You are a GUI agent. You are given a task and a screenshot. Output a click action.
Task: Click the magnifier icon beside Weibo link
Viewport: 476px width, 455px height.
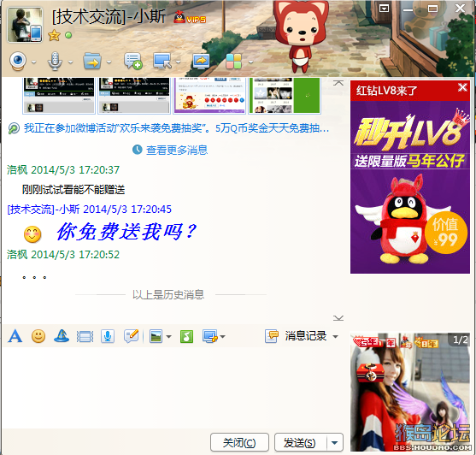click(14, 128)
